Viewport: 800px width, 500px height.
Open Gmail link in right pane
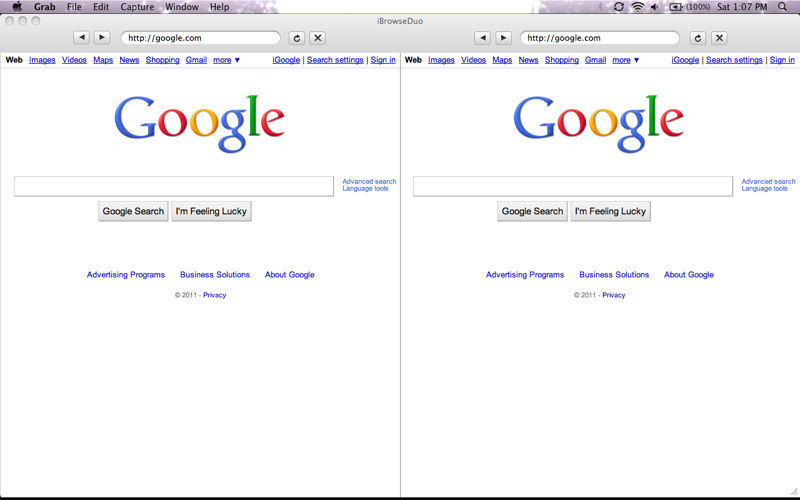pos(595,60)
